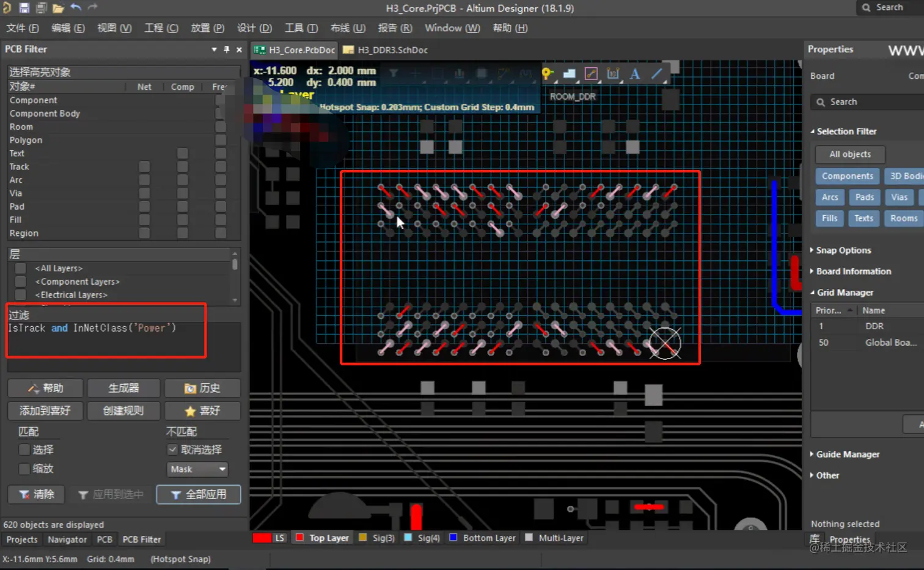Pin the PCB Filter panel
Viewport: 924px width, 570px height.
227,49
